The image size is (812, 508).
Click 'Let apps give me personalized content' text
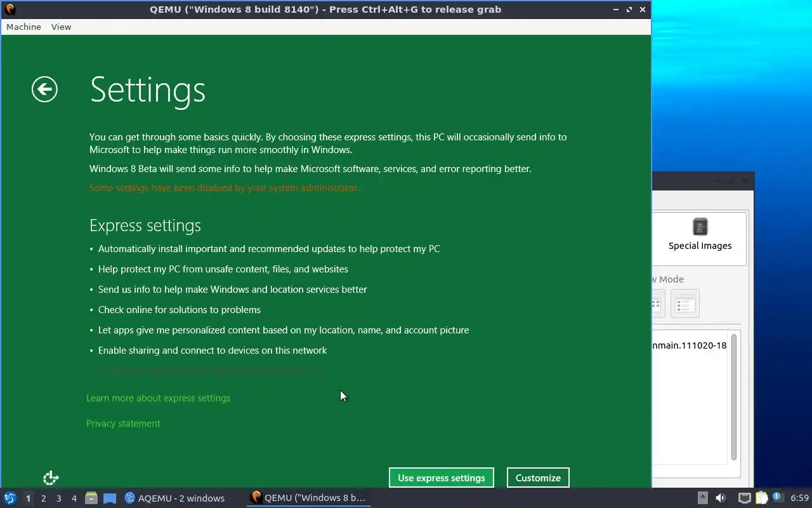pyautogui.click(x=284, y=330)
